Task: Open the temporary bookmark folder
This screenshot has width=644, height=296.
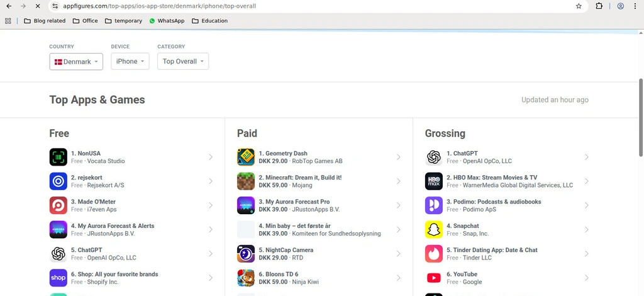Action: point(124,21)
